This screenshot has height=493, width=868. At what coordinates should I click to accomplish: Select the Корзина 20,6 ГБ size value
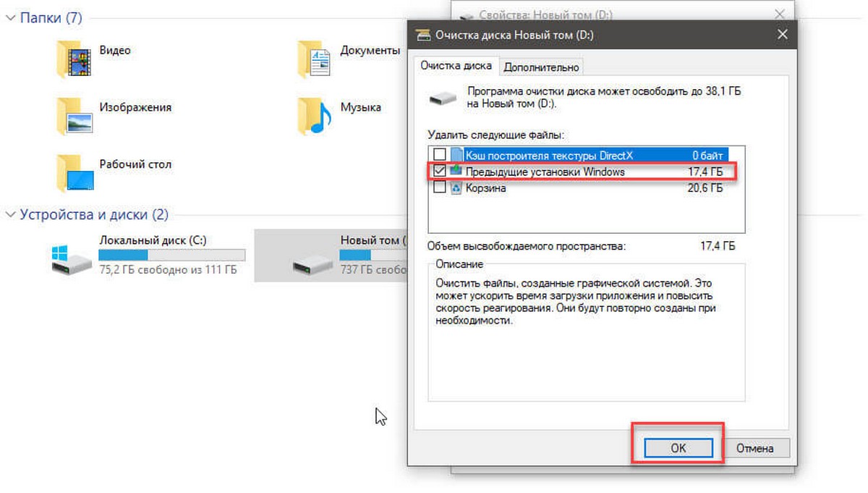point(705,187)
